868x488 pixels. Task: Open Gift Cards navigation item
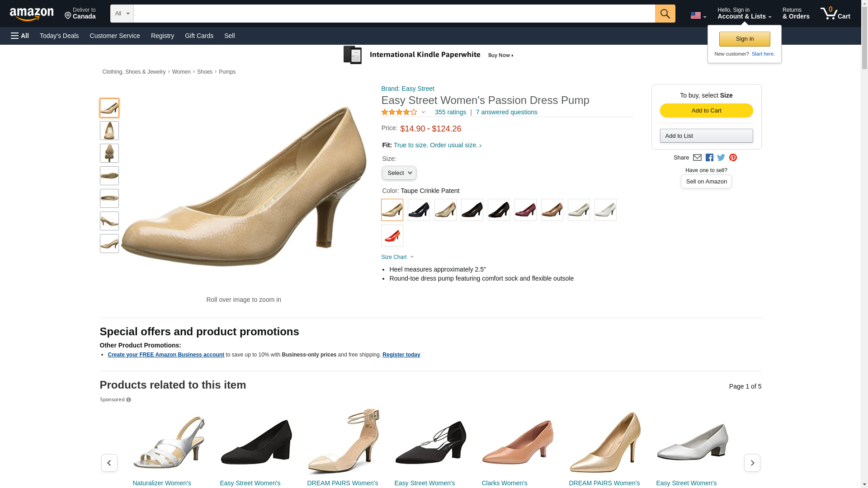point(199,36)
